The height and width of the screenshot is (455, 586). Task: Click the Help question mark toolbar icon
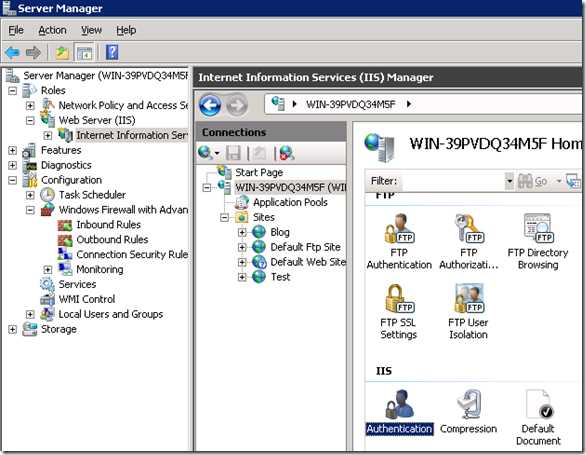112,52
